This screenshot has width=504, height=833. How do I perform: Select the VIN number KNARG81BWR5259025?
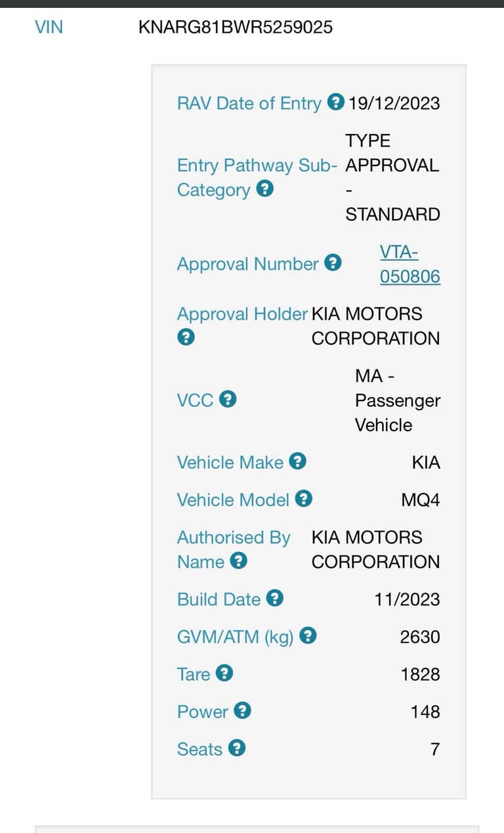pyautogui.click(x=236, y=27)
